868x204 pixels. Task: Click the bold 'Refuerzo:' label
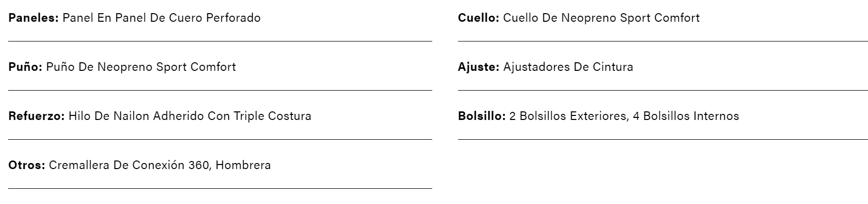point(36,116)
